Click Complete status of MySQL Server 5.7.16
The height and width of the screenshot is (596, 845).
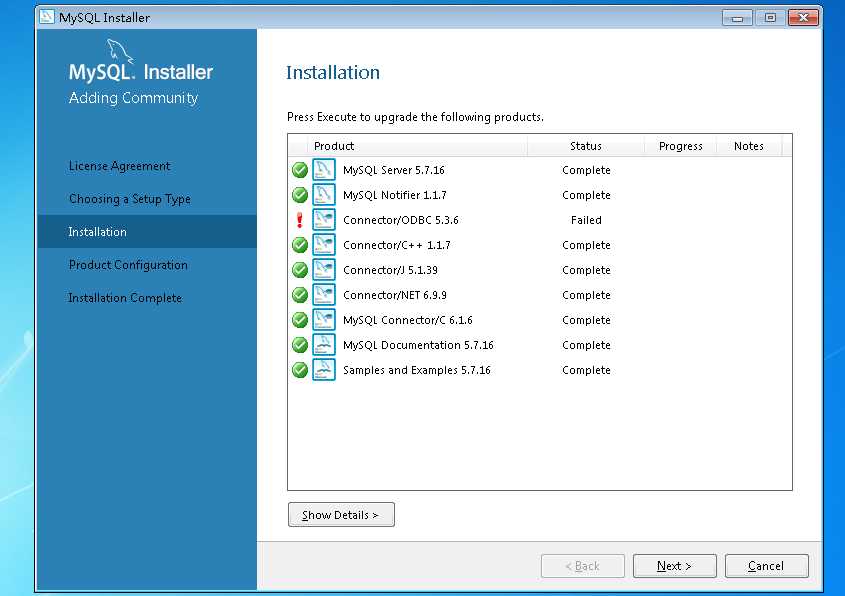586,170
